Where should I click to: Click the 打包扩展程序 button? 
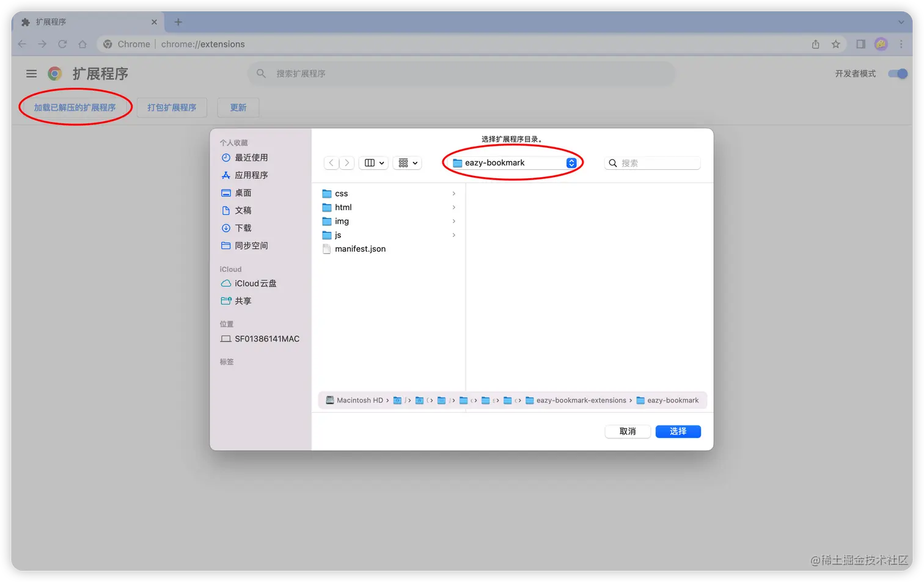pos(172,107)
